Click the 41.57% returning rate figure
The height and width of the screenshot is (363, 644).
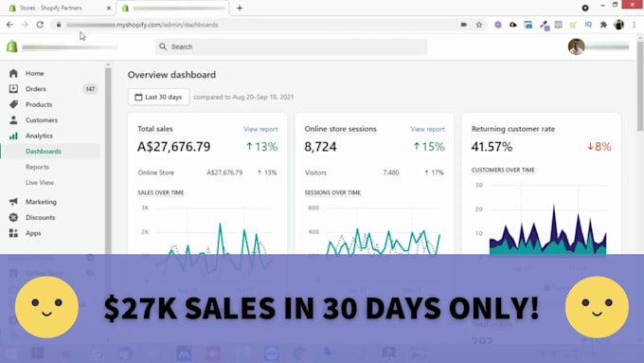[x=492, y=147]
